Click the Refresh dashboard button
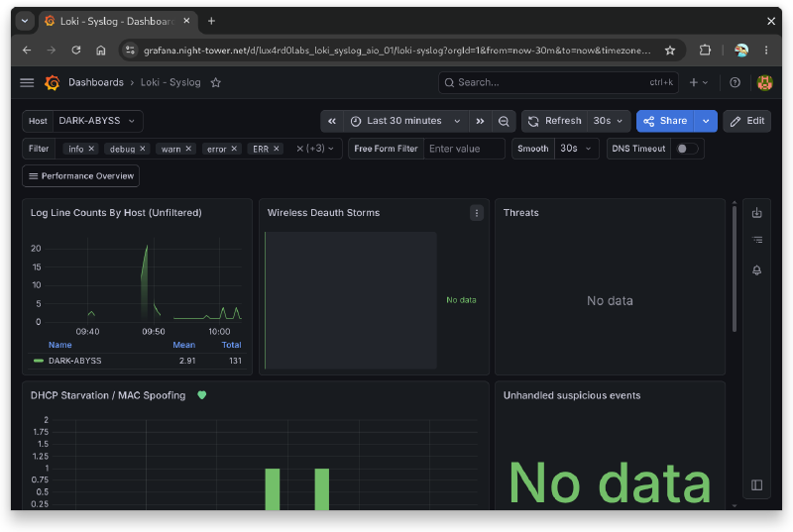Viewport: 793px width, 532px height. [x=555, y=121]
